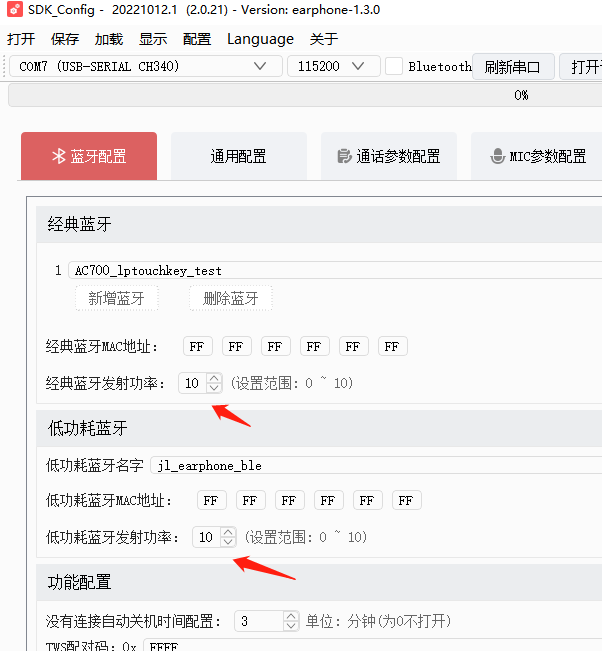Open the 打开 menu
The width and height of the screenshot is (602, 651).
click(21, 39)
